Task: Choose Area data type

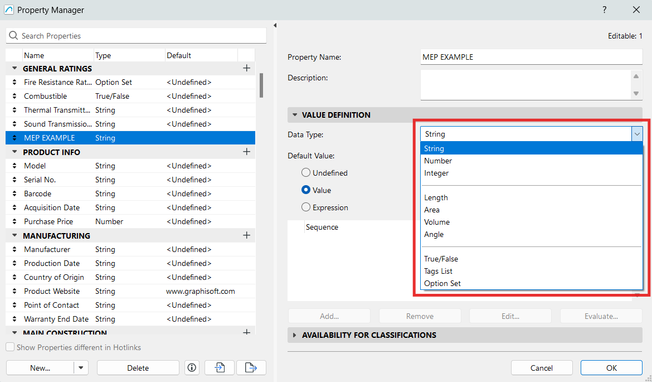Action: coord(531,210)
